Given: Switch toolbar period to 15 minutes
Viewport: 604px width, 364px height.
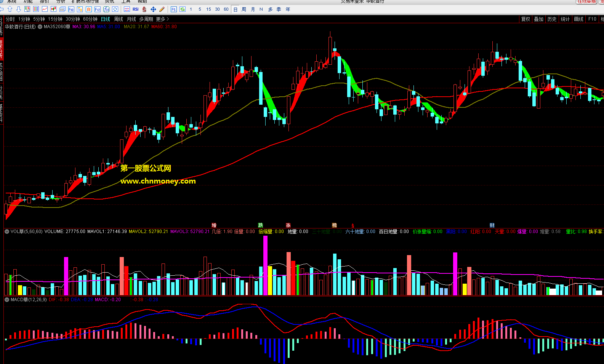Looking at the screenshot, I should (x=208, y=9).
